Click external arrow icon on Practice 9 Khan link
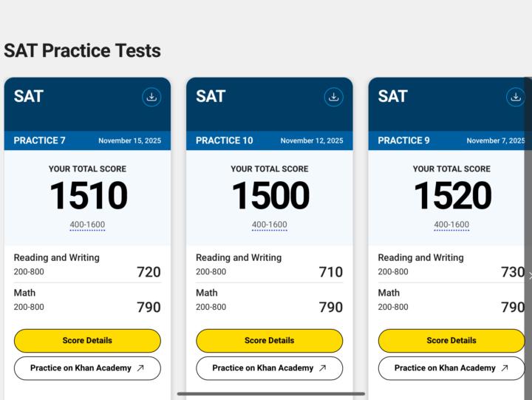532x400 pixels. pyautogui.click(x=505, y=368)
